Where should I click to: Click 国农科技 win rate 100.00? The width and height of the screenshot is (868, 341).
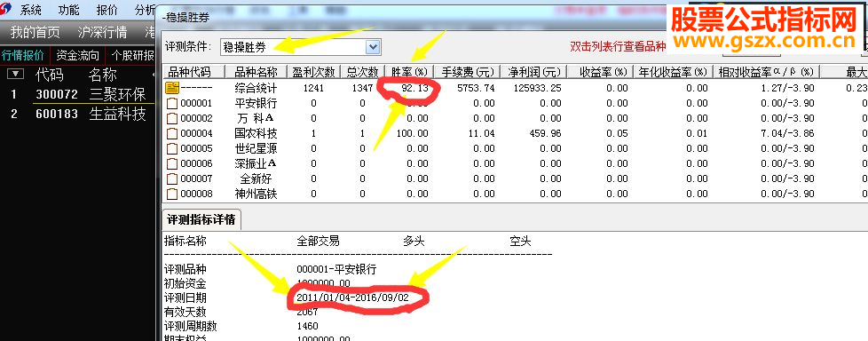click(413, 133)
